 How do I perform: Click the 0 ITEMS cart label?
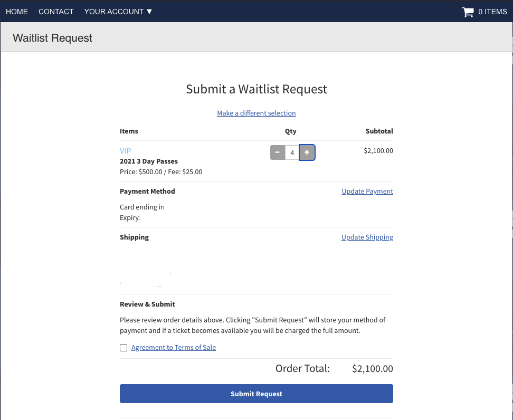(492, 12)
